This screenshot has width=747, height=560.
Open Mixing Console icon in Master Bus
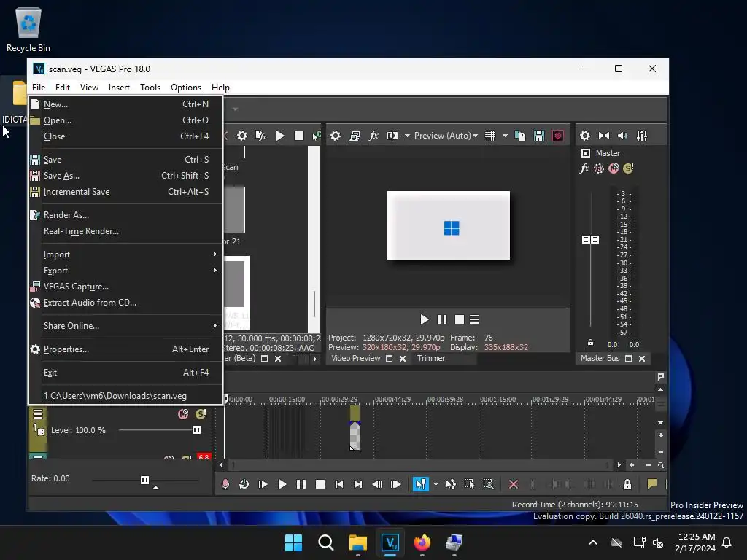tap(642, 136)
